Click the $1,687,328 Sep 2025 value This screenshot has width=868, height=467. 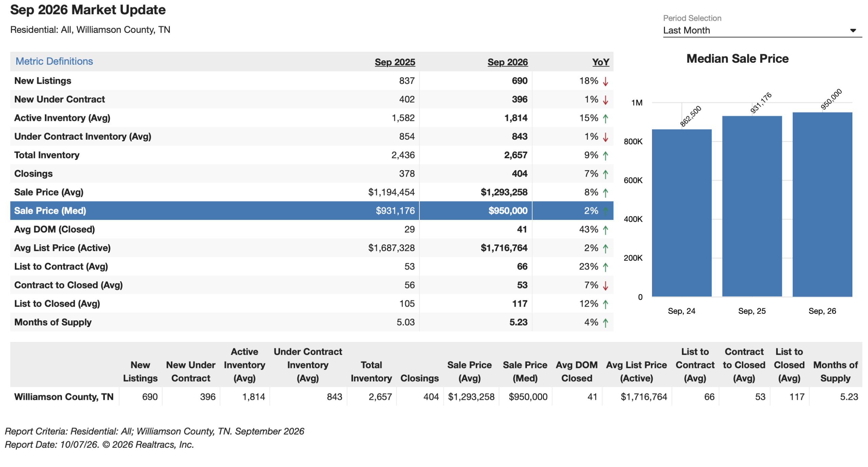click(391, 248)
